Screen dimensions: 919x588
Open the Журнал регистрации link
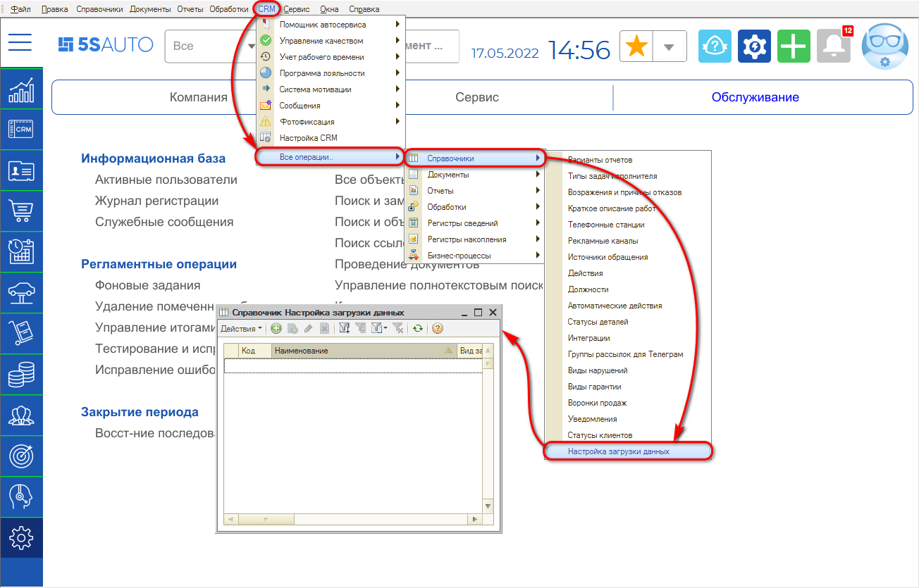[156, 201]
